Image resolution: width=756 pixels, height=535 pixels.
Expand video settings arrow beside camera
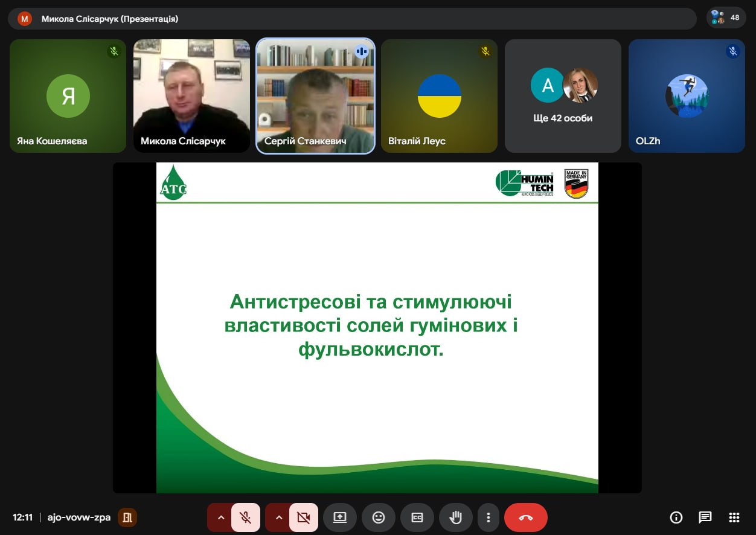coord(279,517)
